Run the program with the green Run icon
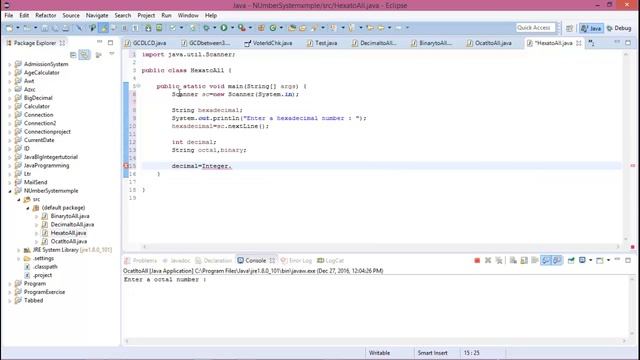This screenshot has width=640, height=360. [x=224, y=28]
